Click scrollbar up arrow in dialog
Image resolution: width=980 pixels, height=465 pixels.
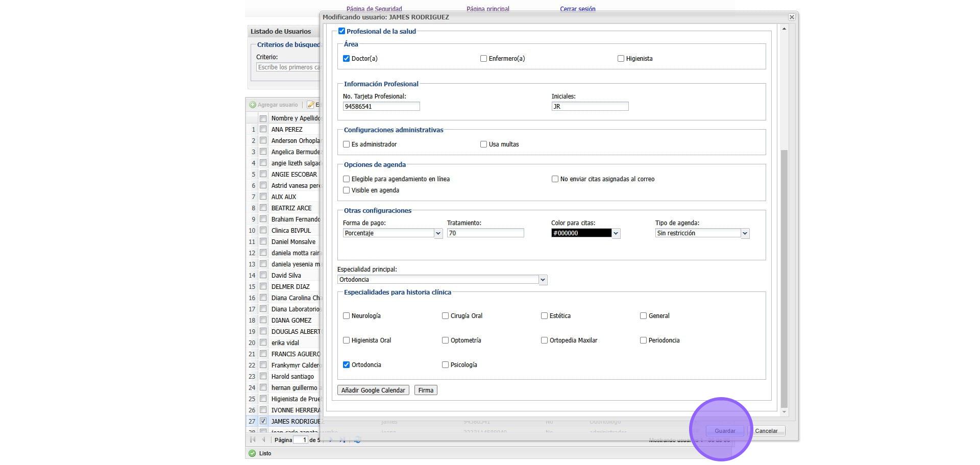click(x=784, y=29)
